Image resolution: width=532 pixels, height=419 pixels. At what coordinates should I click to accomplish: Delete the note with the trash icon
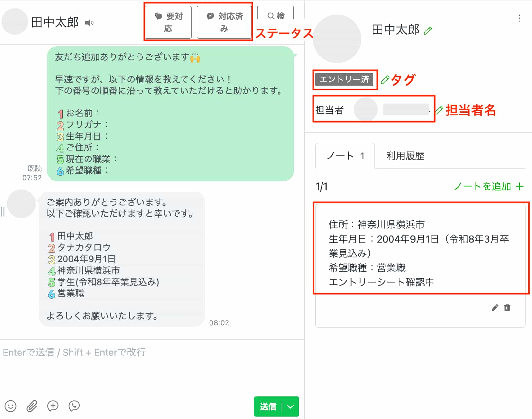tap(507, 308)
